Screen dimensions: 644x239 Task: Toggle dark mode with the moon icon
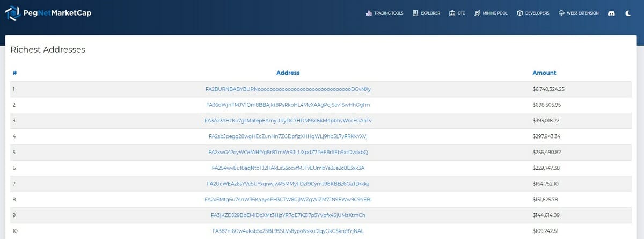(628, 13)
